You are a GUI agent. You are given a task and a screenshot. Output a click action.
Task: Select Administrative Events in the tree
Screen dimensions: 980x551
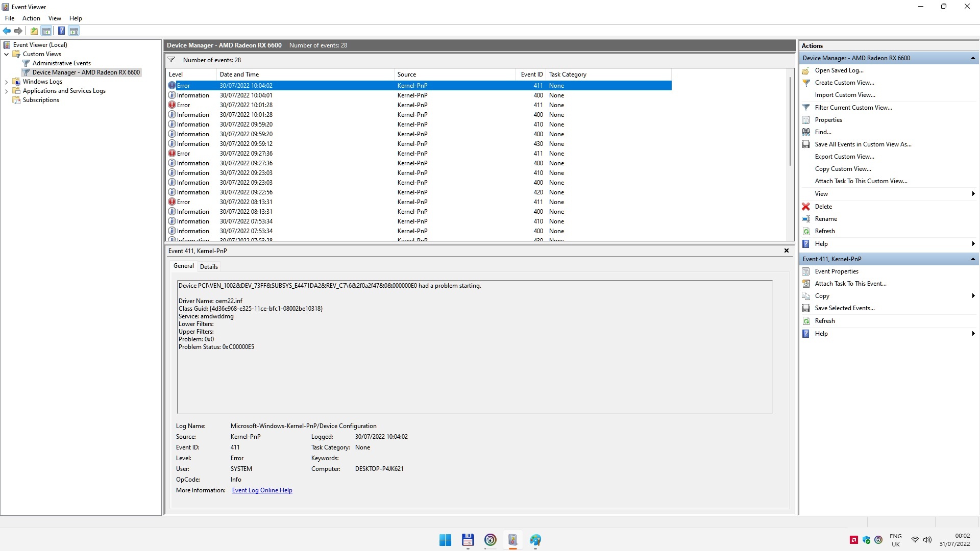point(61,63)
